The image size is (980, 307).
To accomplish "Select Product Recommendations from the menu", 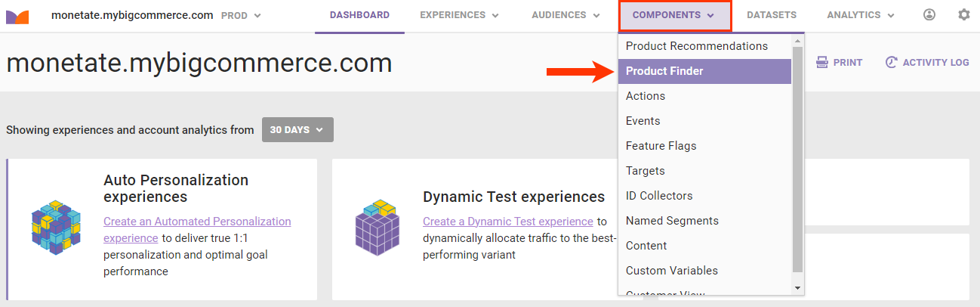I will pos(704,46).
